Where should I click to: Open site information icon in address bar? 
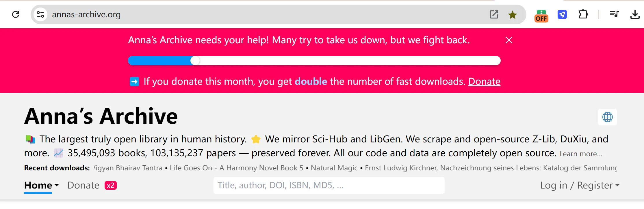pos(40,14)
